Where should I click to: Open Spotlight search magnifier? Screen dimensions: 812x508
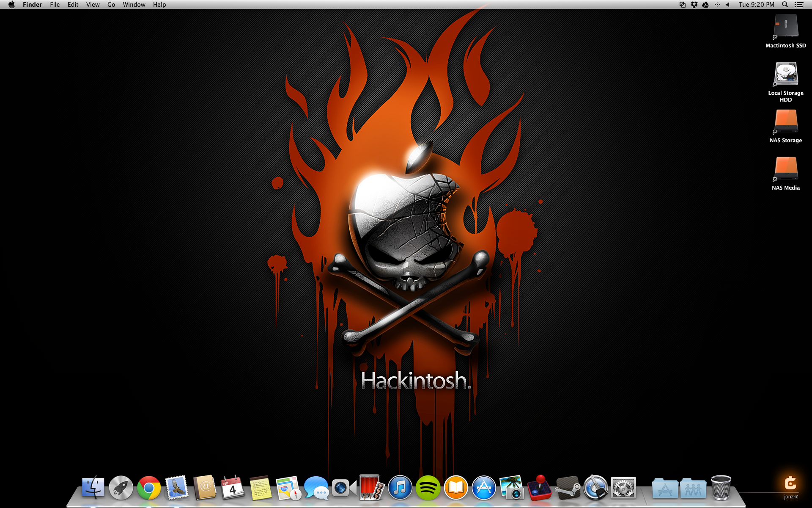[x=785, y=5]
